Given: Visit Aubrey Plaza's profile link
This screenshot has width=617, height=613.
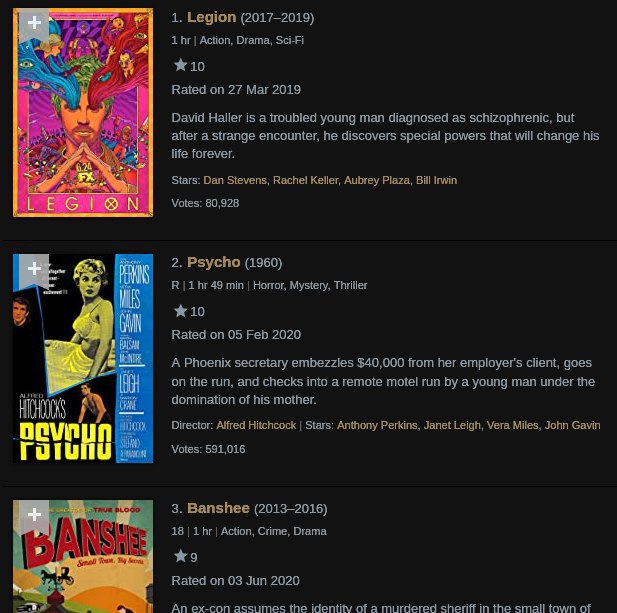Looking at the screenshot, I should coord(377,180).
